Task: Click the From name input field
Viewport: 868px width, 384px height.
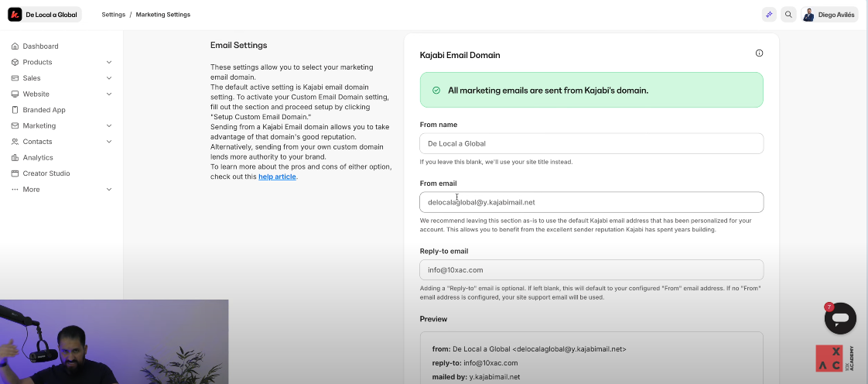Action: pyautogui.click(x=591, y=143)
